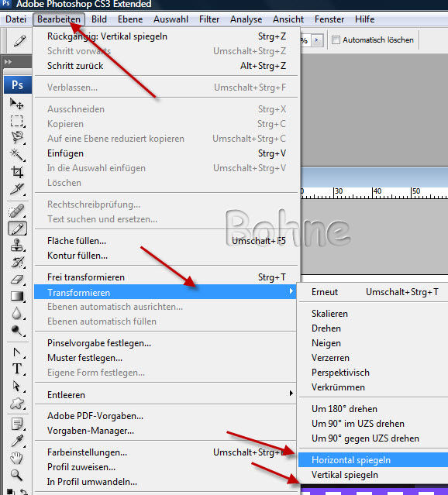This screenshot has width=448, height=495.
Task: Select the Crop tool
Action: [x=17, y=172]
